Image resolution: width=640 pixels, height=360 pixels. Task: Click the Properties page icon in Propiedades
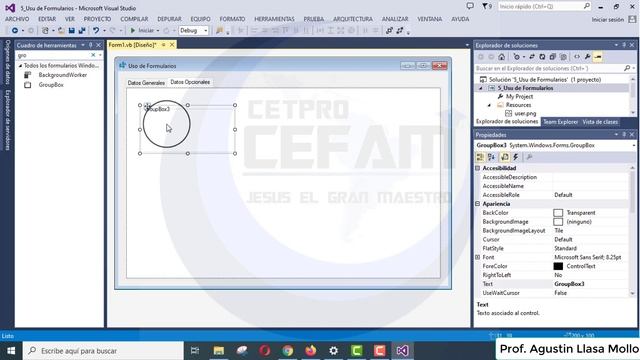click(x=505, y=157)
